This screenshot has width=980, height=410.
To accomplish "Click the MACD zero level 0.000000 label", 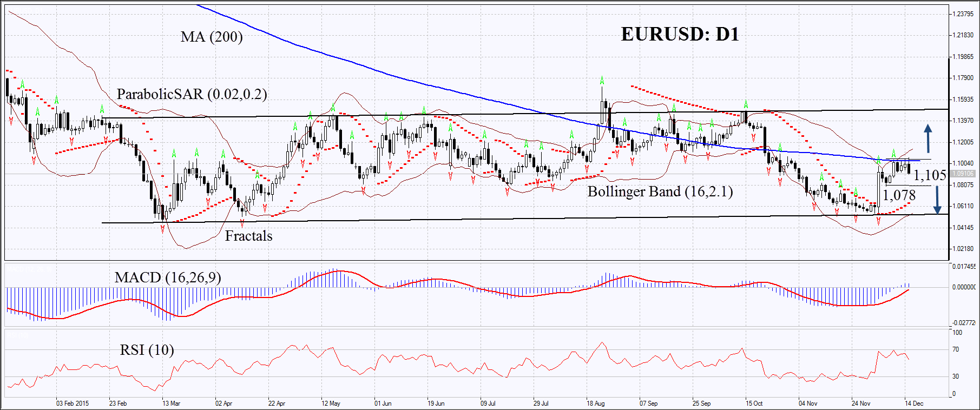I will pyautogui.click(x=964, y=287).
